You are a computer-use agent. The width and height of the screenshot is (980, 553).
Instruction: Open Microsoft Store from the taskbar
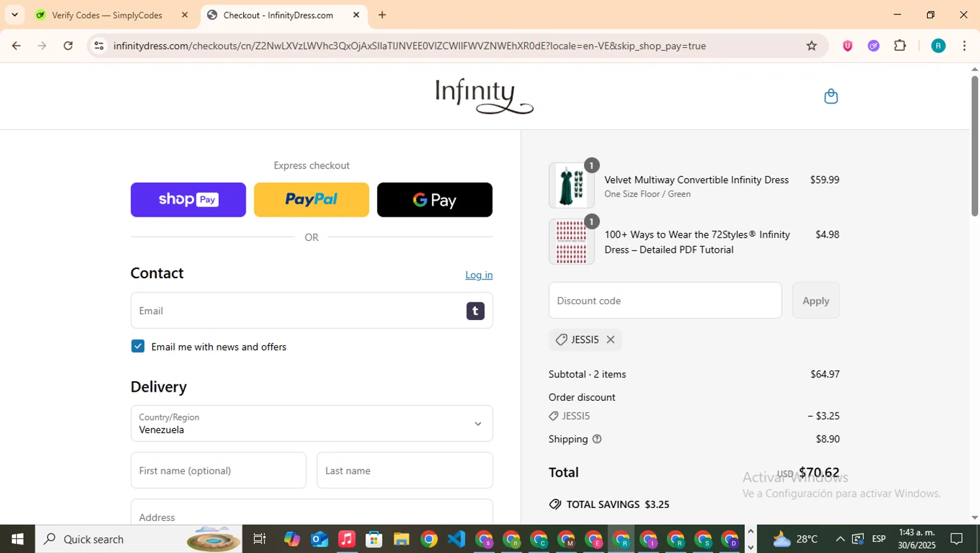[x=374, y=539]
